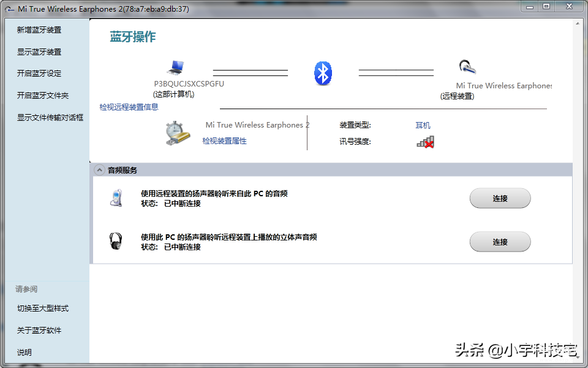The height and width of the screenshot is (368, 588).
Task: Click the Mi True Wireless Earphones remote device label
Action: 503,86
